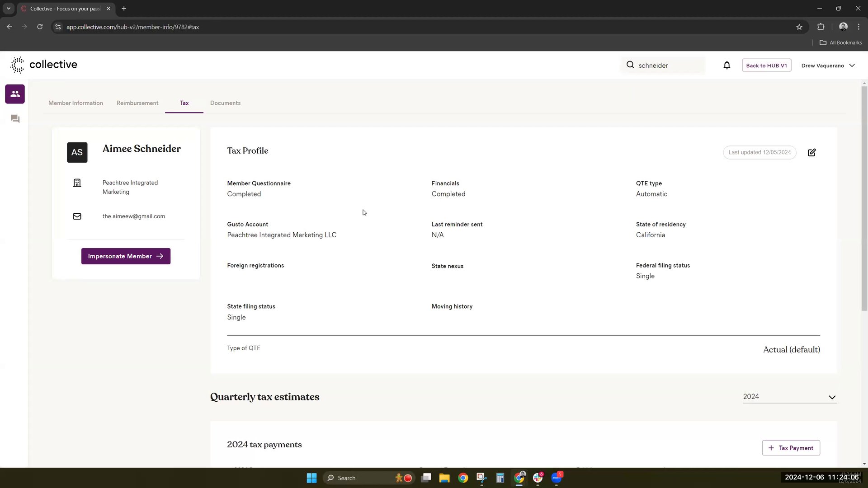Click the Tax Payment button

click(791, 448)
